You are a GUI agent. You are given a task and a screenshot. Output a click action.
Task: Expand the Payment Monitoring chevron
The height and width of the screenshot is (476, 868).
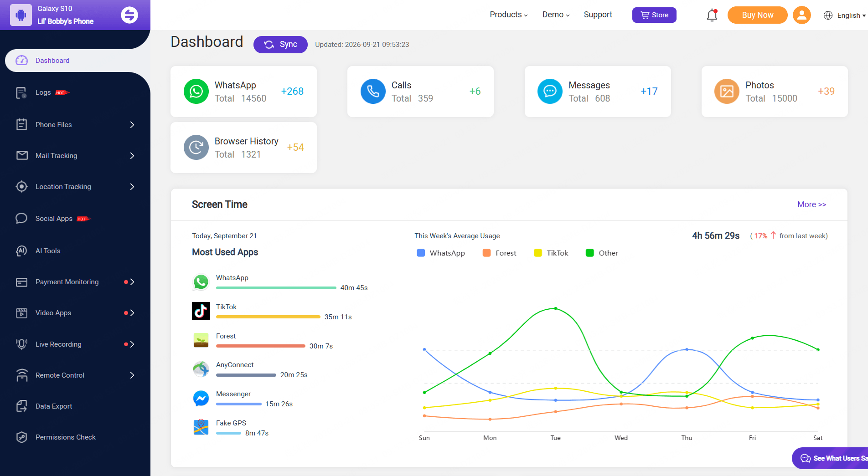click(132, 282)
